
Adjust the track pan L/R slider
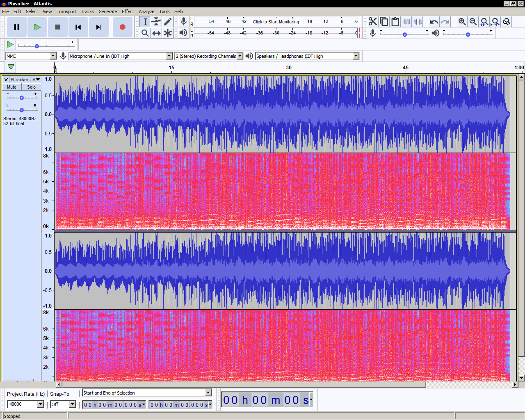point(22,110)
